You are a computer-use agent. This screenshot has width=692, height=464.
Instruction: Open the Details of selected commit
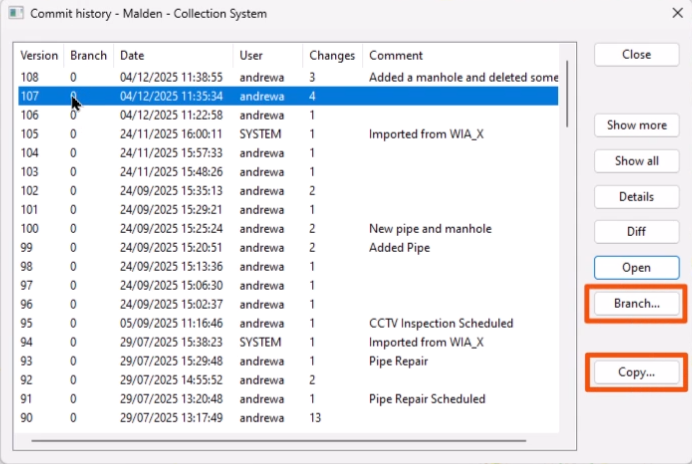pyautogui.click(x=636, y=197)
